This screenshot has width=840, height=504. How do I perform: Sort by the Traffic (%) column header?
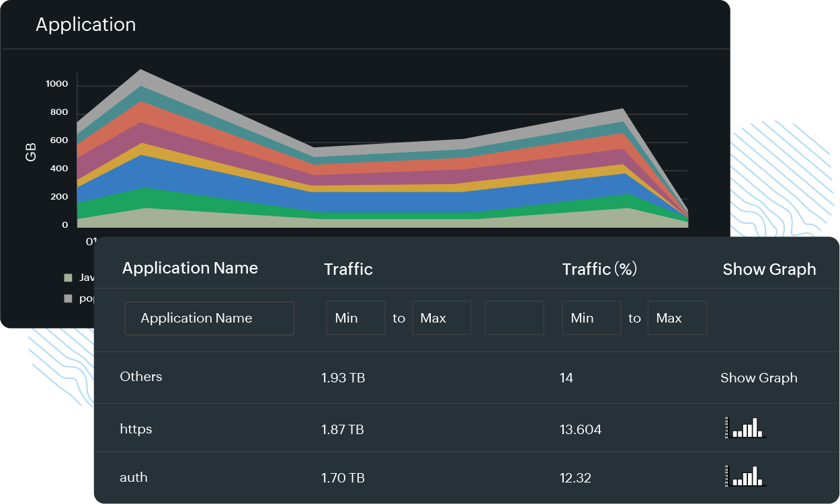tap(599, 268)
